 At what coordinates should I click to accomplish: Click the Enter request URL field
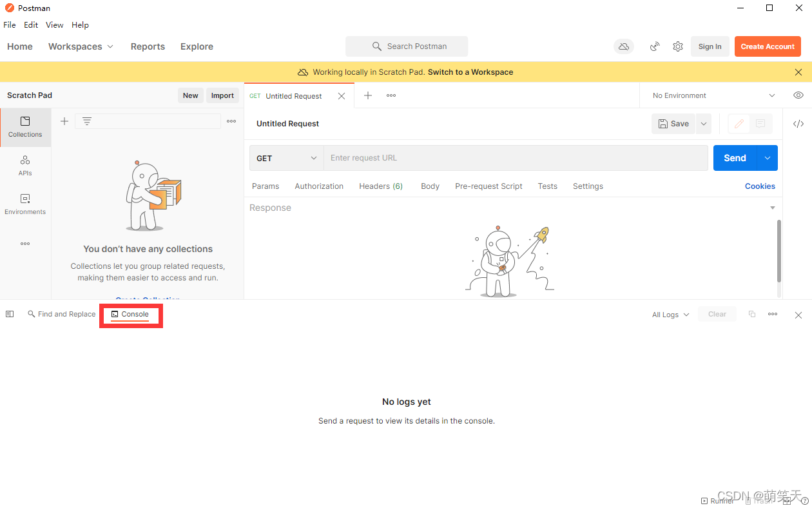point(516,158)
